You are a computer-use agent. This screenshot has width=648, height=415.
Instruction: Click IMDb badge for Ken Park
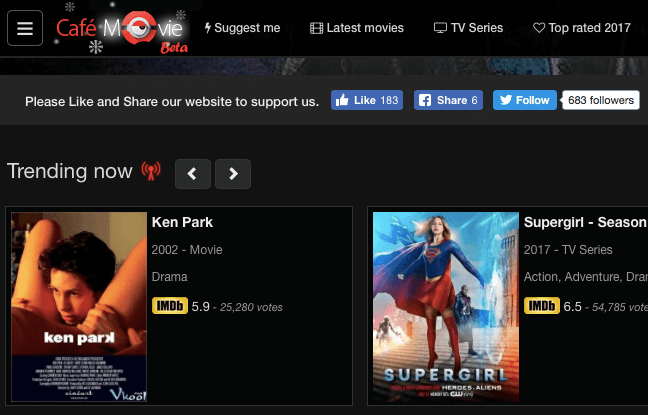[170, 306]
